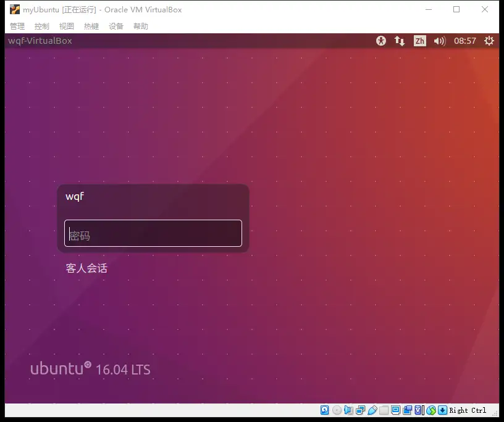Click the 密码 password input field
504x422 pixels.
pos(153,234)
